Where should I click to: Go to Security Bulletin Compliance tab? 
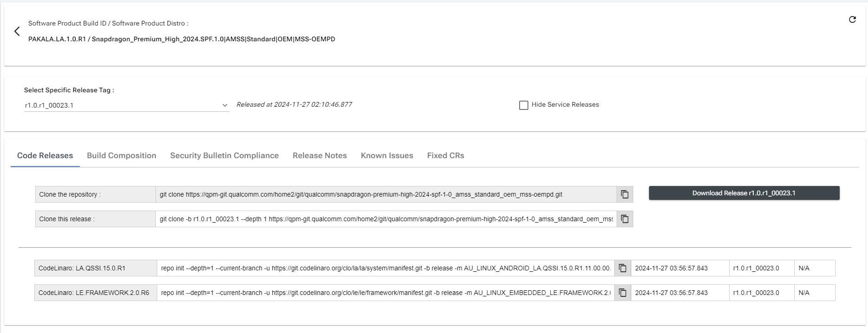coord(224,156)
